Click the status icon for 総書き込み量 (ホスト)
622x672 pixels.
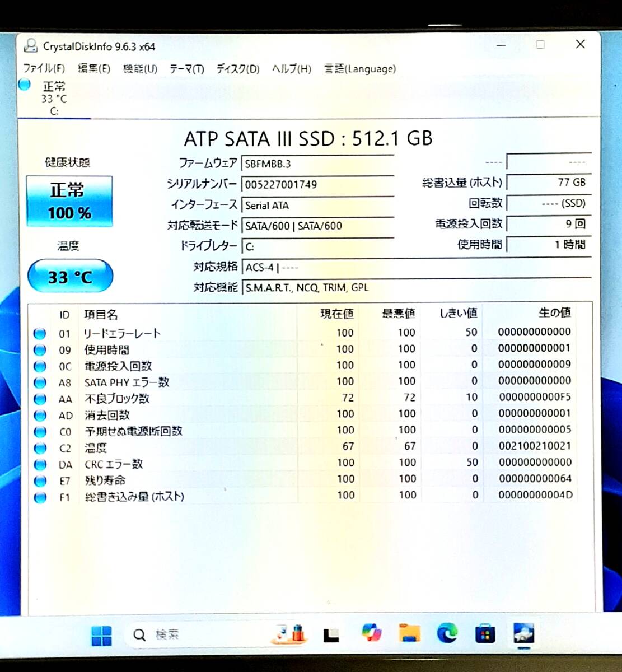[40, 497]
